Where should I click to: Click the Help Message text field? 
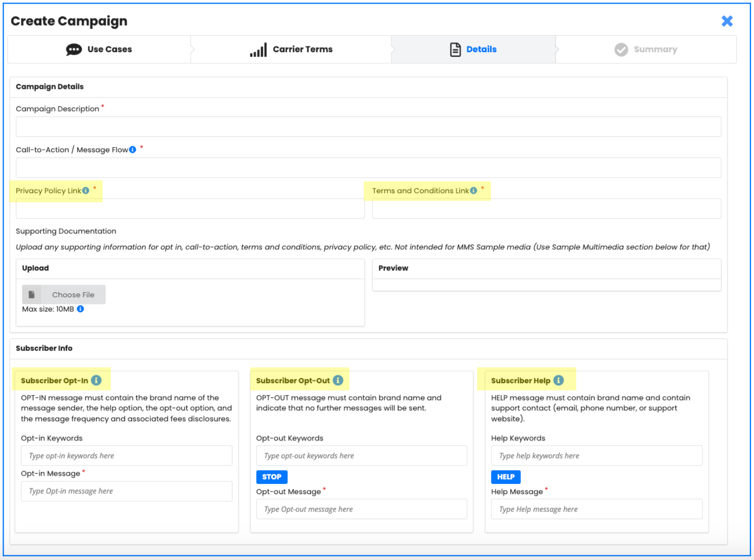(596, 509)
